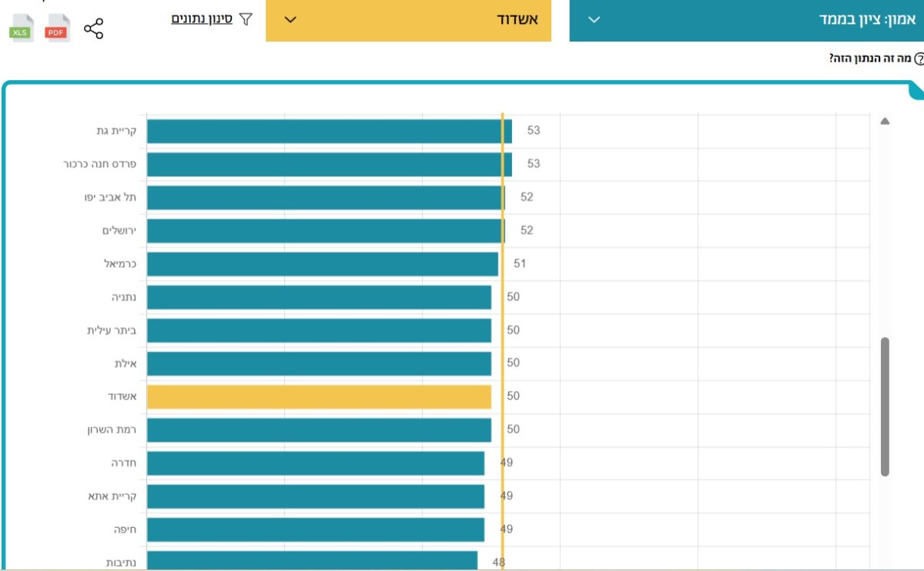Expand the אמון: ציון בממד dropdown
This screenshot has height=571, width=924.
(x=746, y=20)
